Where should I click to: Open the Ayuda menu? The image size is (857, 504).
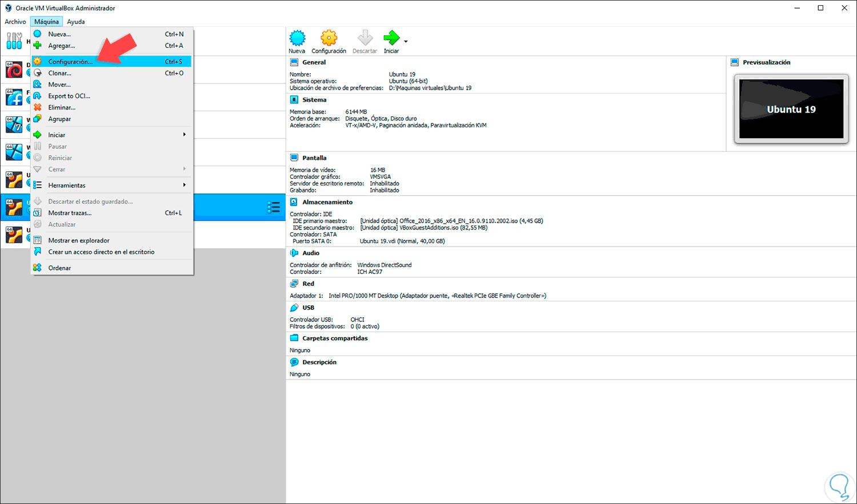tap(76, 22)
